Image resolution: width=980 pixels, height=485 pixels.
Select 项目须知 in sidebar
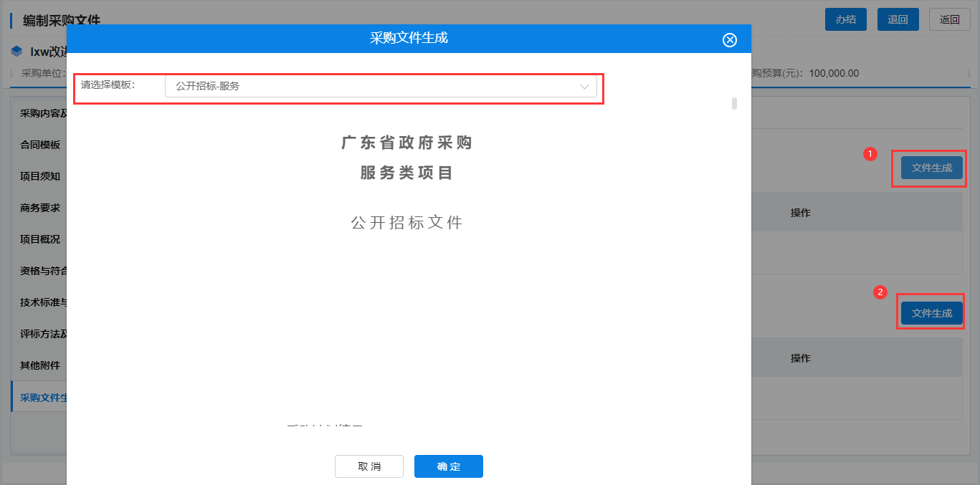point(40,176)
